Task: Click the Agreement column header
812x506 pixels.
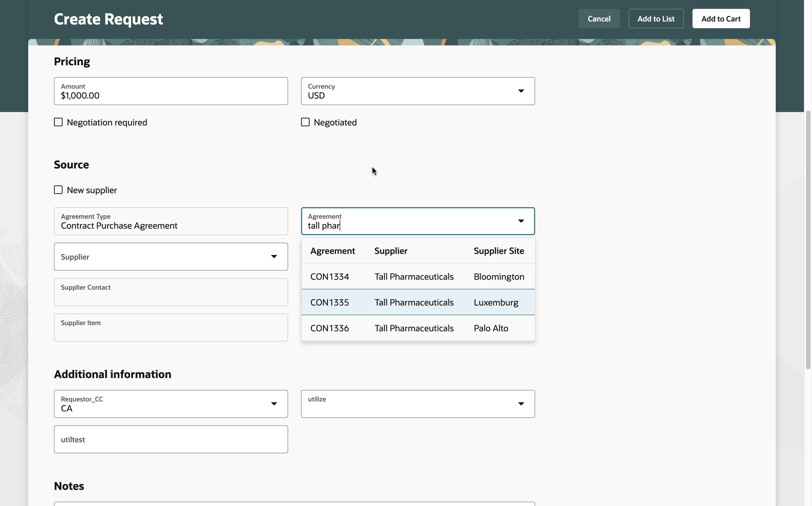Action: tap(332, 251)
